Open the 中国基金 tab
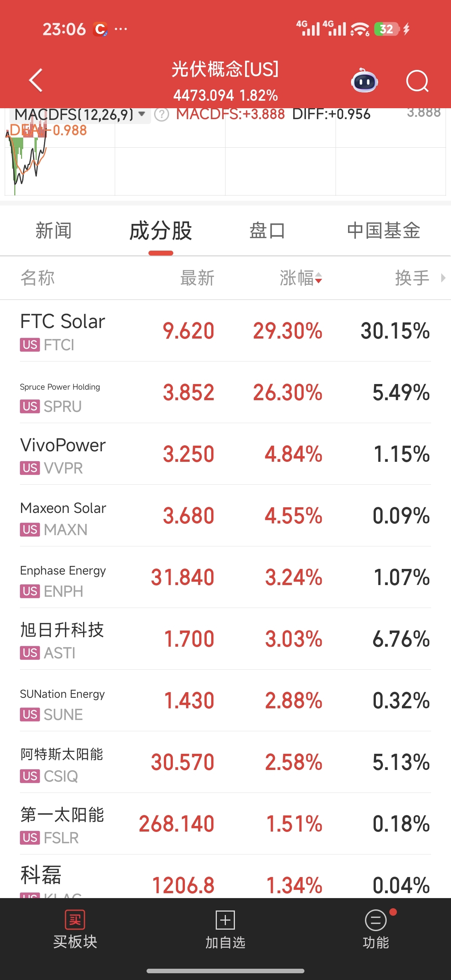451x980 pixels. click(x=383, y=231)
